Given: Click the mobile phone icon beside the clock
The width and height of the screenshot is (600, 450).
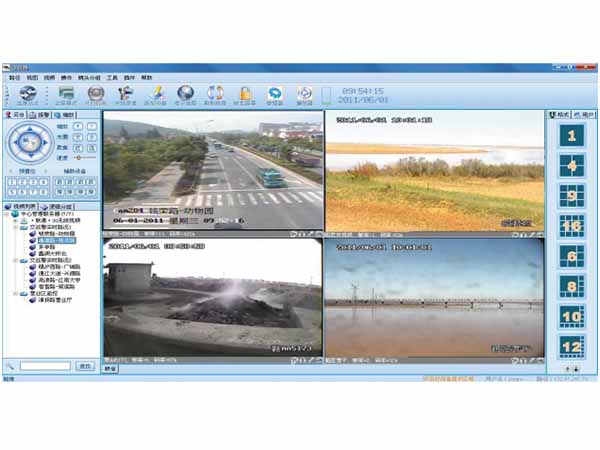Looking at the screenshot, I should [326, 96].
